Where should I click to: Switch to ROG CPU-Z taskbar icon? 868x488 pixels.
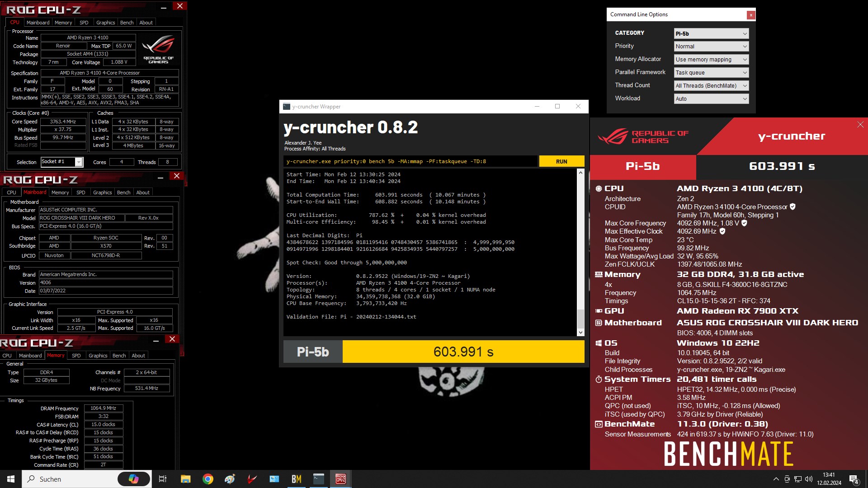point(341,479)
